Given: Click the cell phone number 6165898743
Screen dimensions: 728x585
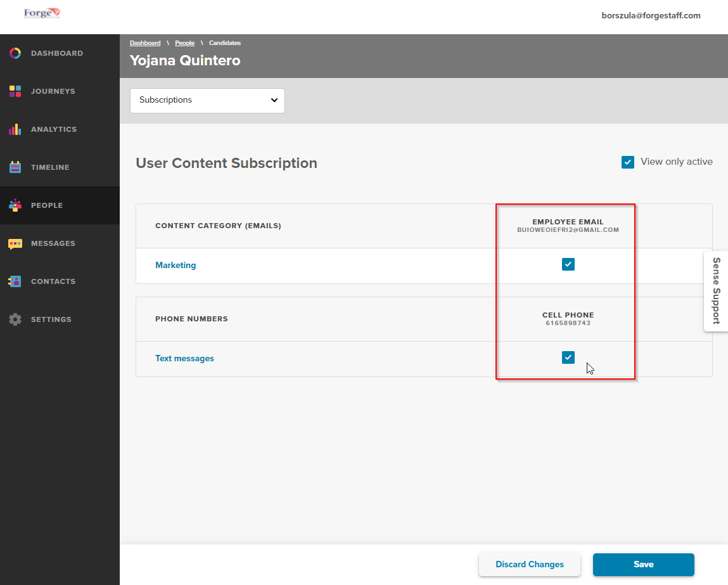Looking at the screenshot, I should pos(568,323).
